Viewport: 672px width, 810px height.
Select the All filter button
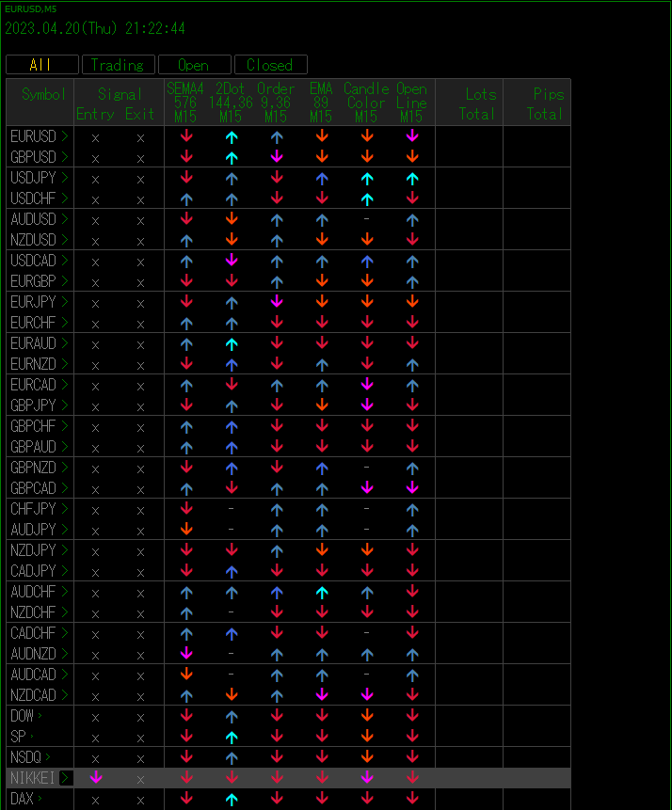point(42,65)
